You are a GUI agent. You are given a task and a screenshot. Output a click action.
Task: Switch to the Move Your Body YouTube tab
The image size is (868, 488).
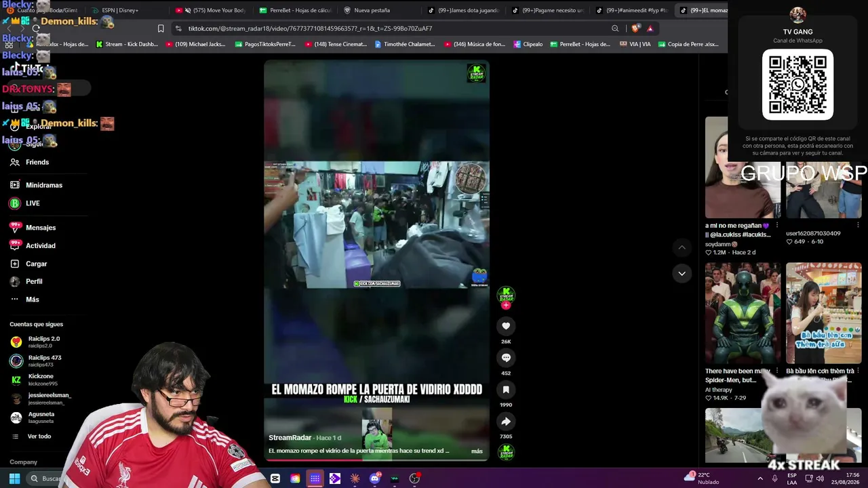(212, 10)
